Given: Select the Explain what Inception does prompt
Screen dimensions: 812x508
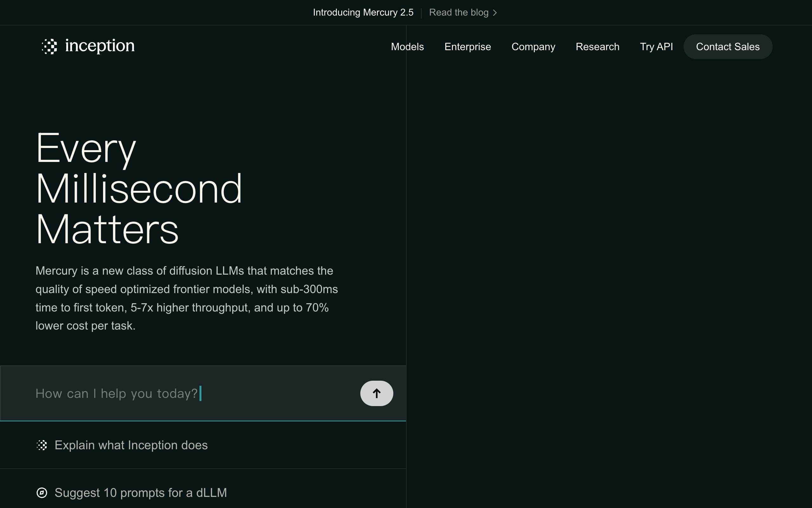Looking at the screenshot, I should (x=203, y=445).
